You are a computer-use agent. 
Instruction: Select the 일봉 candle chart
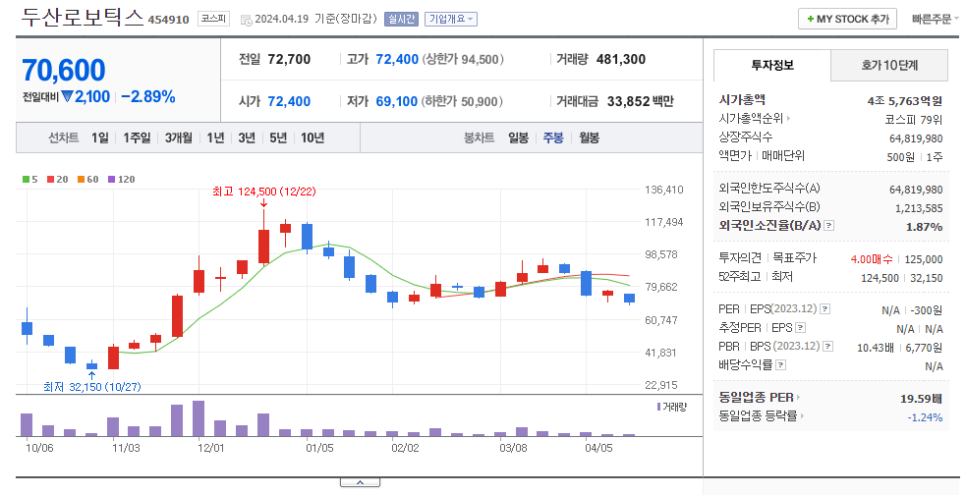(518, 138)
